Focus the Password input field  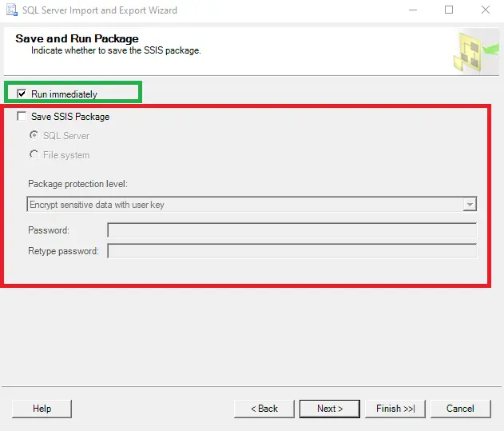(292, 230)
